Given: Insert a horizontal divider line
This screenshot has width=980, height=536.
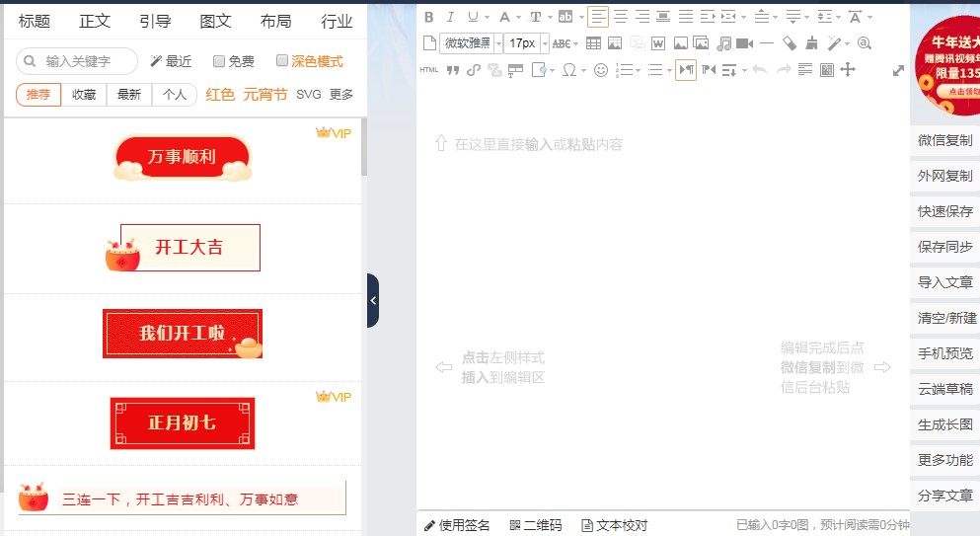Looking at the screenshot, I should tap(767, 43).
